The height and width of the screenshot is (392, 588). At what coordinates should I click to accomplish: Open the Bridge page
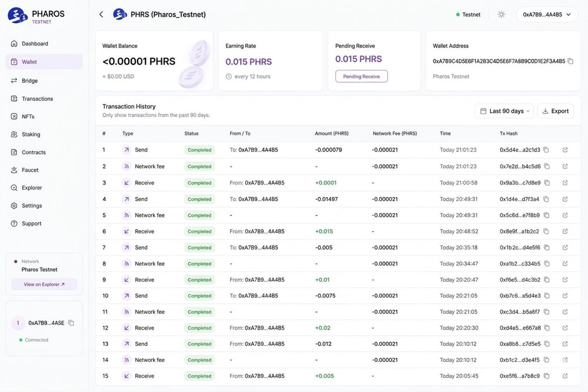tap(44, 80)
